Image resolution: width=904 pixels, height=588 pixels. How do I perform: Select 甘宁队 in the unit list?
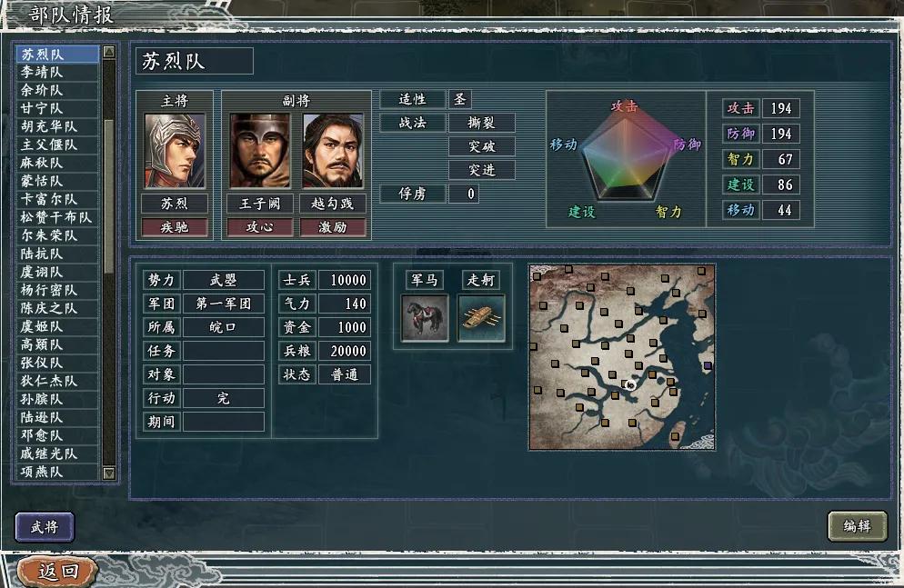(x=57, y=108)
